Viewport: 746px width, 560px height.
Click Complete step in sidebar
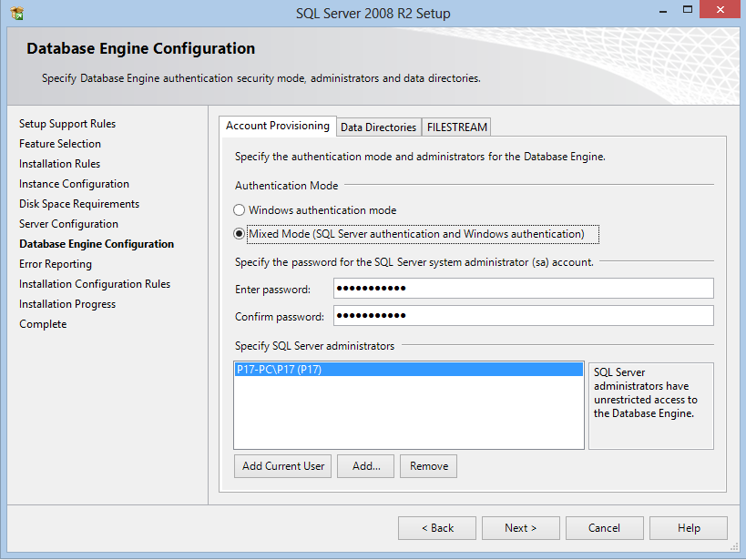(x=43, y=323)
